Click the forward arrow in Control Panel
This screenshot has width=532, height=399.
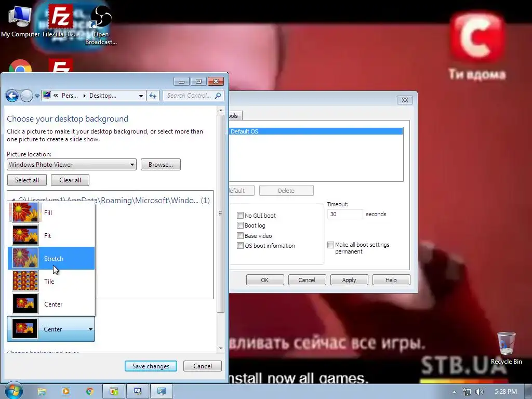click(26, 96)
